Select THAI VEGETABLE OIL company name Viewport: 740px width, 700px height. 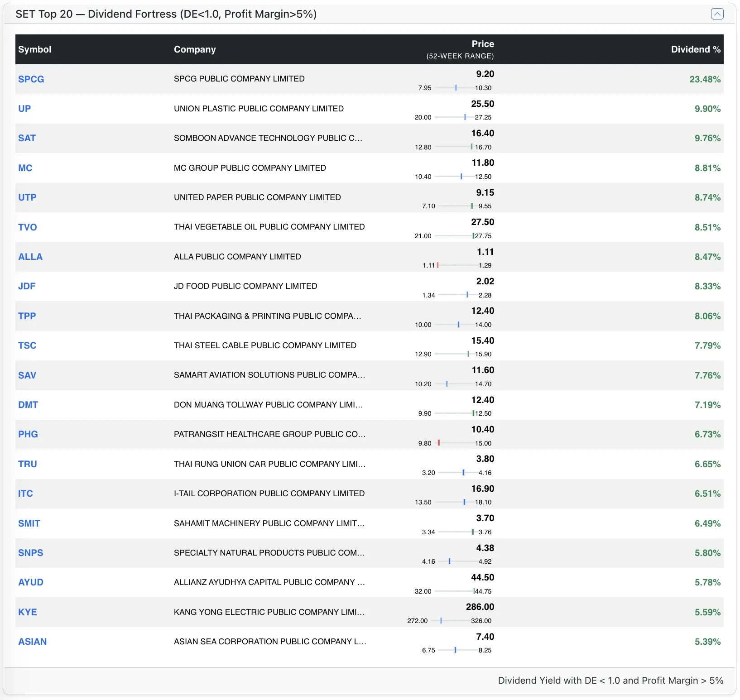point(269,227)
